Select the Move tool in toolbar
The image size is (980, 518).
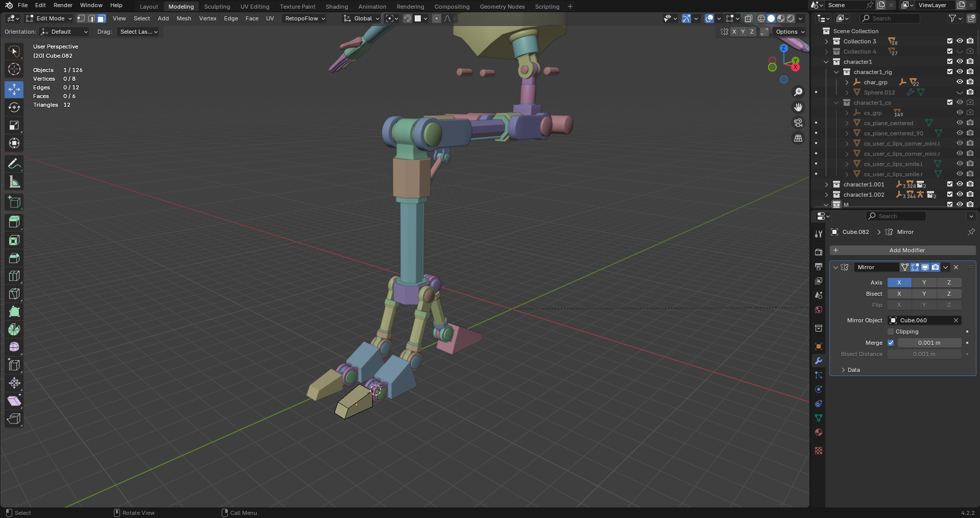pos(14,89)
